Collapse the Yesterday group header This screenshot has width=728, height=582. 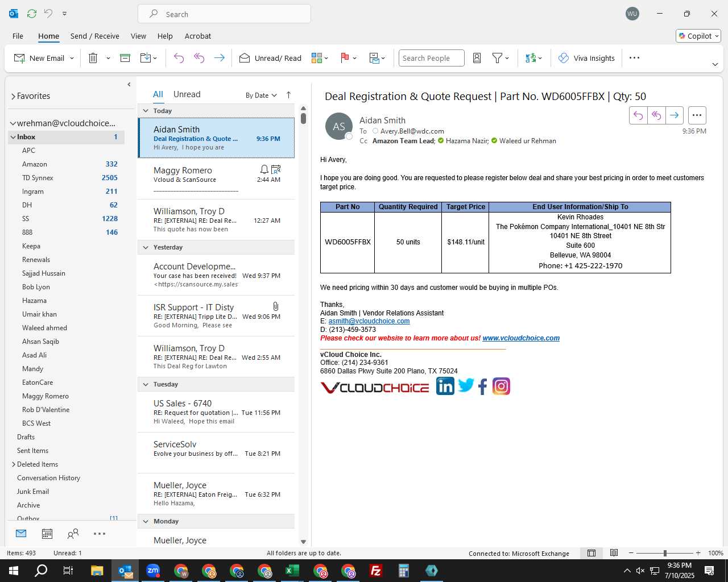coord(146,247)
